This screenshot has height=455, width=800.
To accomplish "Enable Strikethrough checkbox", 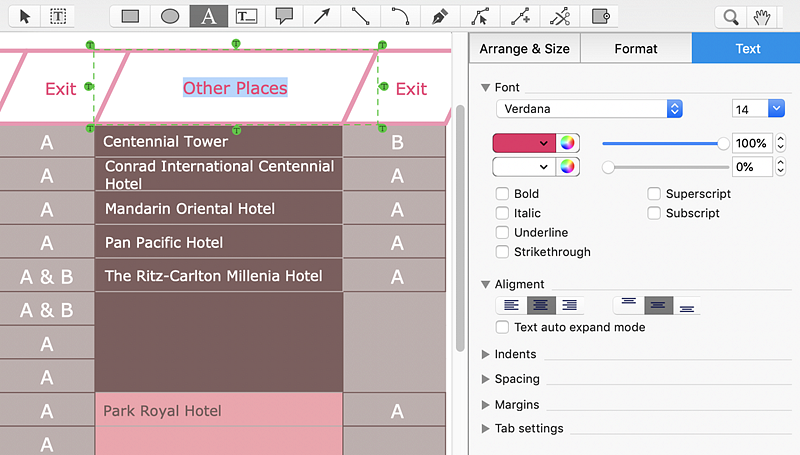I will [503, 252].
